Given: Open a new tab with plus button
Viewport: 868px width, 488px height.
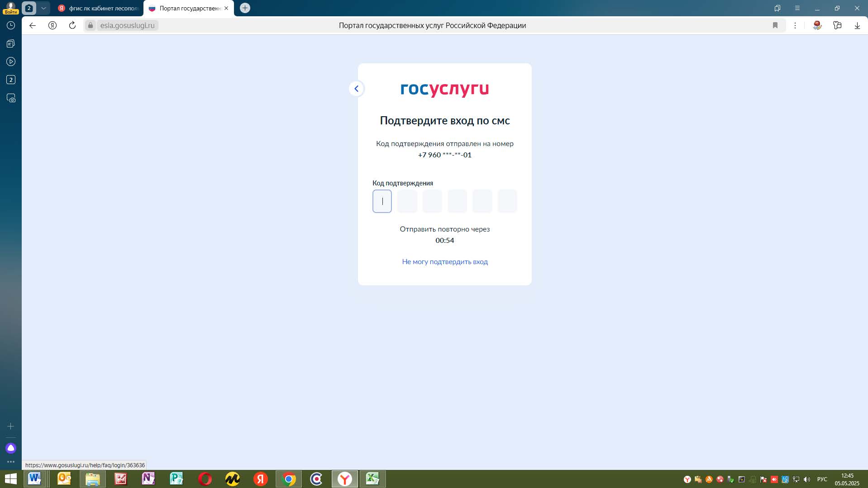Looking at the screenshot, I should [x=245, y=8].
